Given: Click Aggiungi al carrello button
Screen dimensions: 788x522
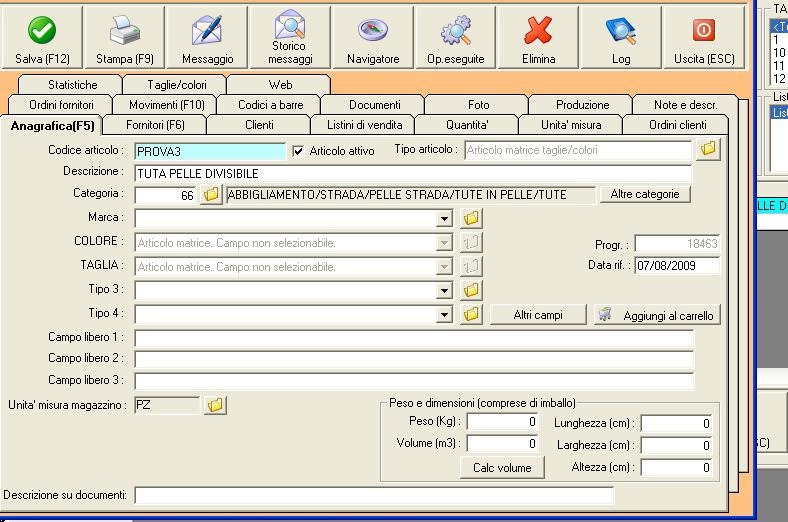Looking at the screenshot, I should click(x=657, y=315).
